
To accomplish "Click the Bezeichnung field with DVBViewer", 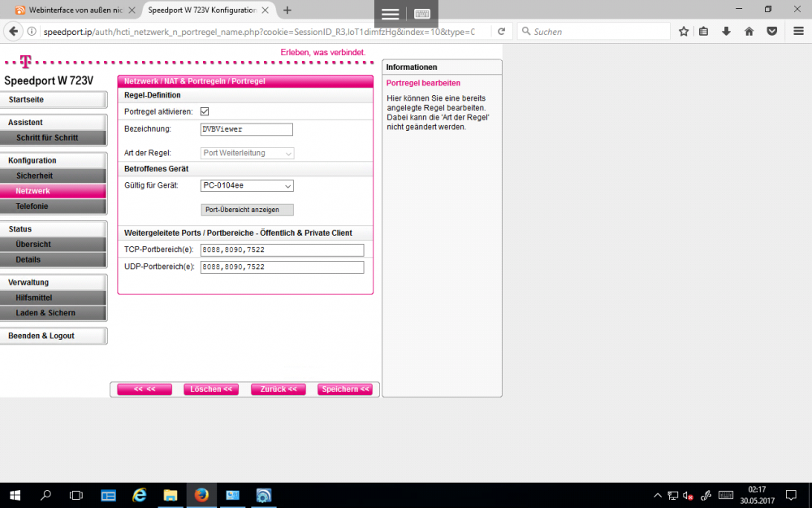I will click(247, 129).
